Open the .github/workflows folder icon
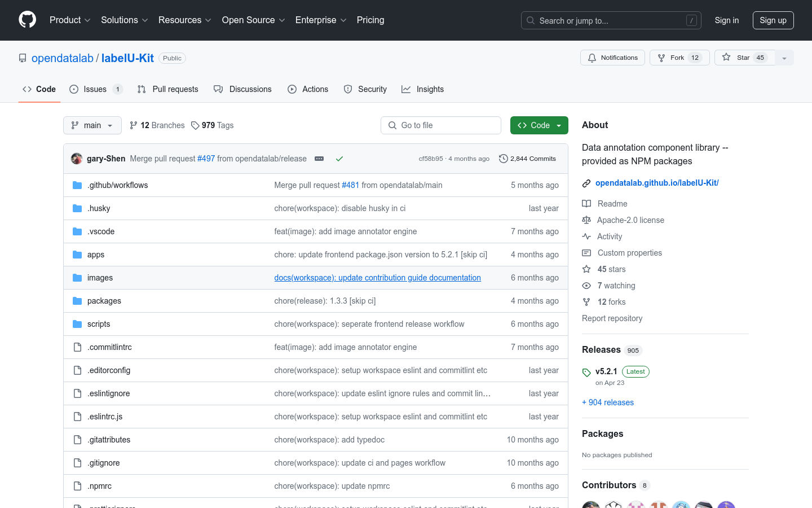 (x=77, y=185)
